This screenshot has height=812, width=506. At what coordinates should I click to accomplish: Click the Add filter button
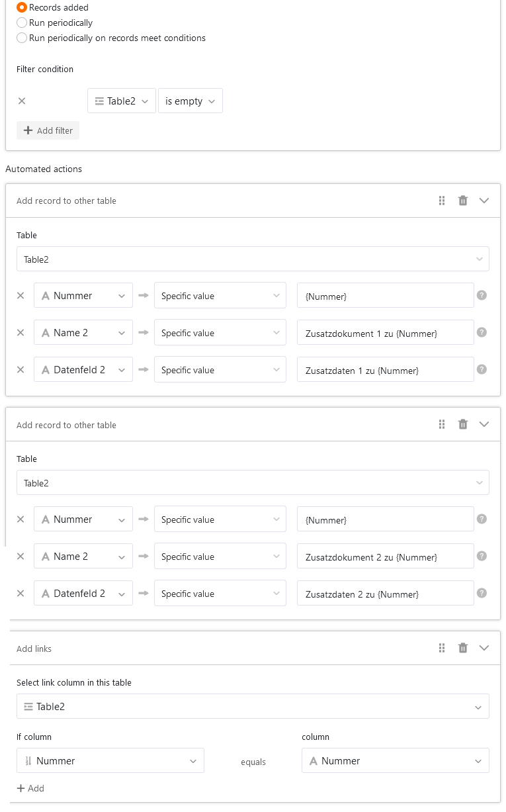coord(48,130)
